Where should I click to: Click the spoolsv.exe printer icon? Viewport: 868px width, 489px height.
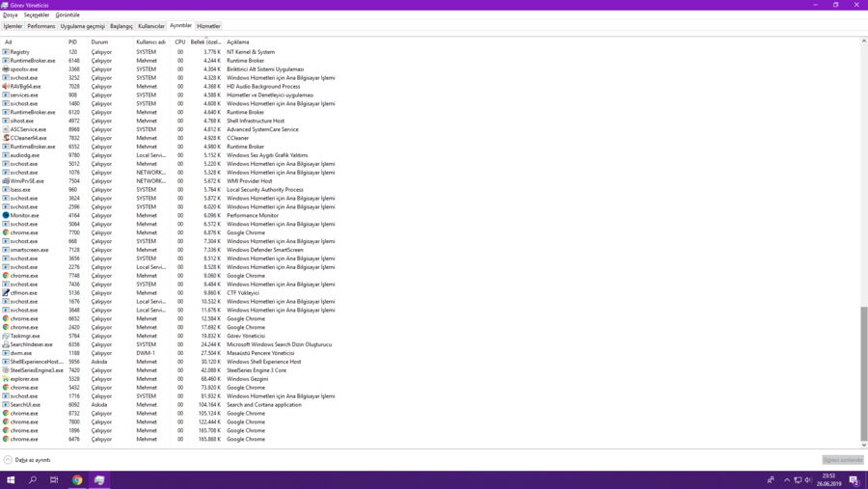pyautogui.click(x=6, y=69)
